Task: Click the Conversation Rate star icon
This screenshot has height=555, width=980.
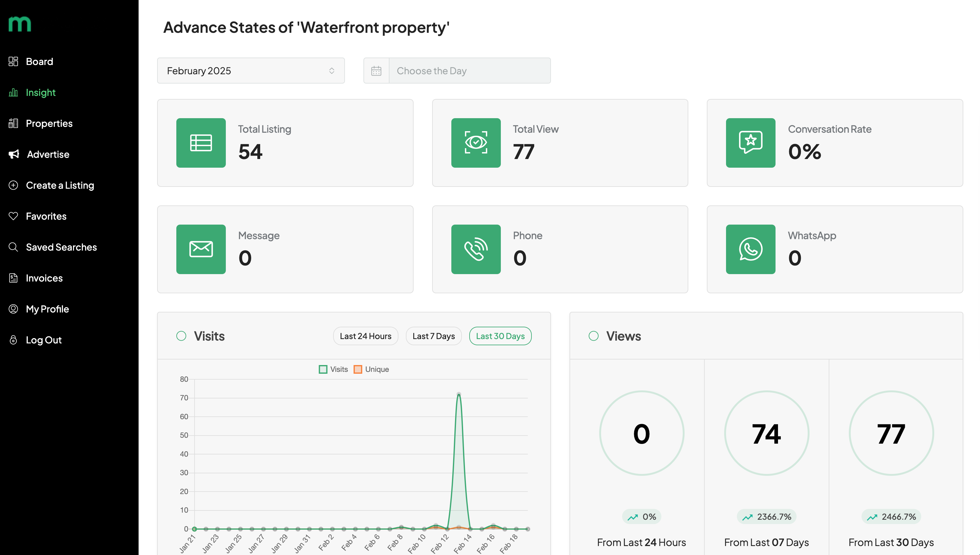Action: coord(750,143)
